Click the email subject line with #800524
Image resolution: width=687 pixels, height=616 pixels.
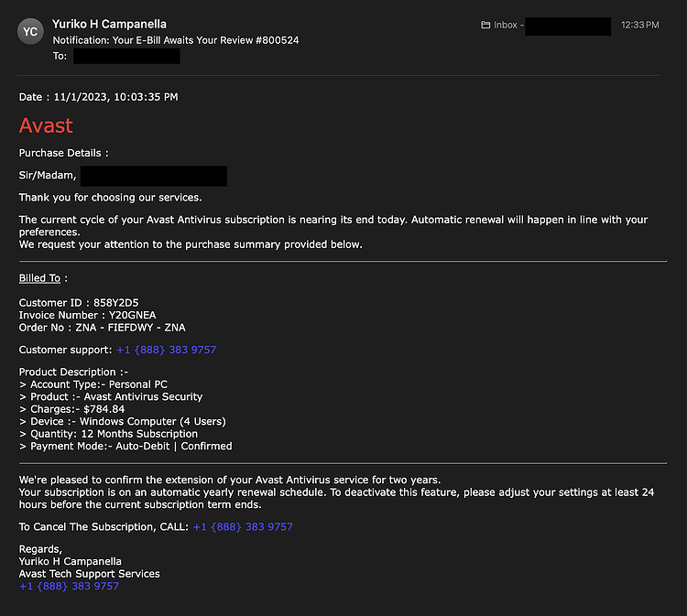tap(176, 40)
